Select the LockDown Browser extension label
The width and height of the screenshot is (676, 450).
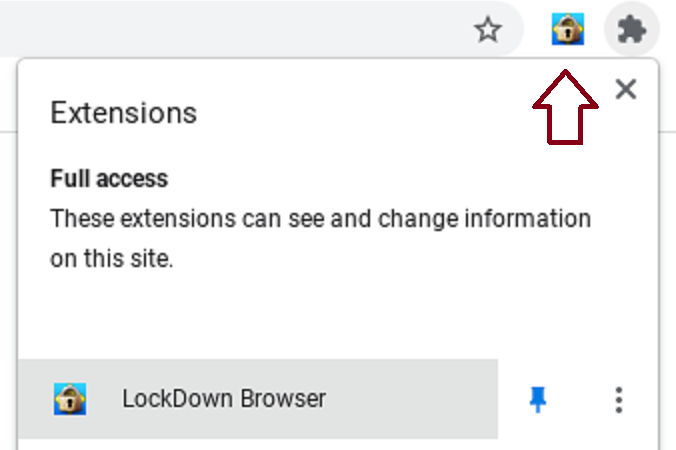click(x=224, y=398)
